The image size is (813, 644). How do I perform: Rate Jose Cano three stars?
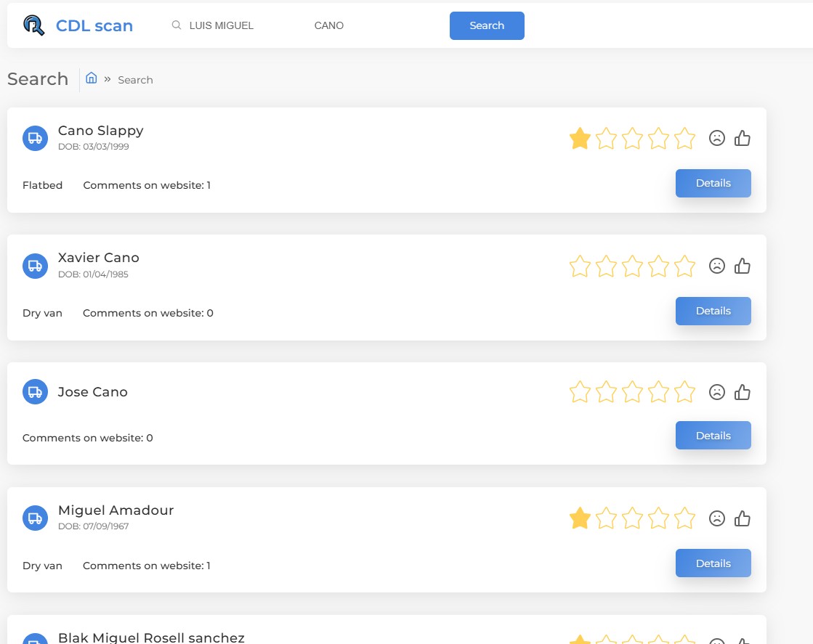[x=632, y=392]
